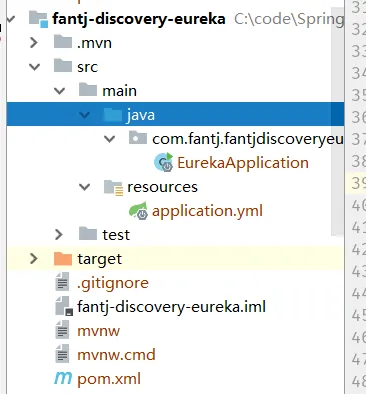Select the main label
366x394 pixels.
click(x=119, y=91)
